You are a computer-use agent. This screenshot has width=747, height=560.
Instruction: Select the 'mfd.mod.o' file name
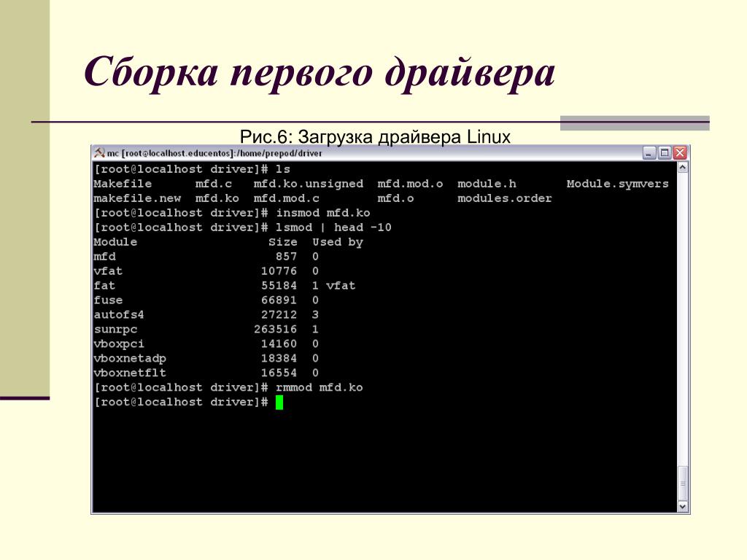coord(410,184)
